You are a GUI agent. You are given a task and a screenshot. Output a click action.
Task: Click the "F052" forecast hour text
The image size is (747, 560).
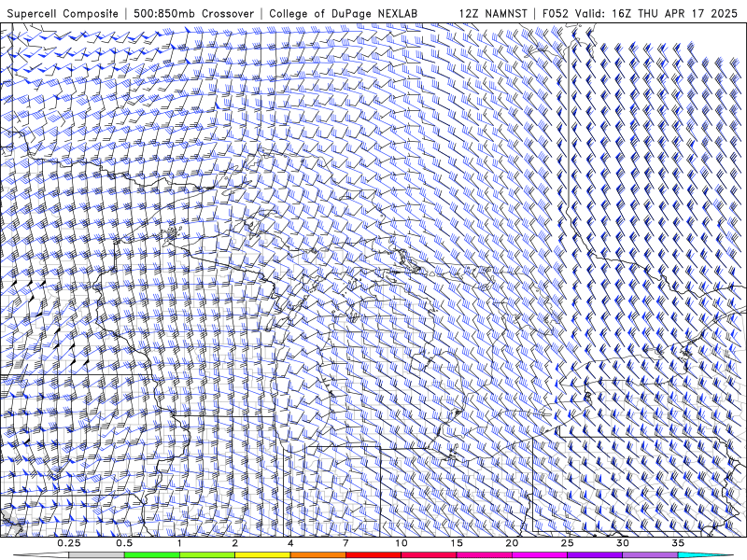point(555,13)
